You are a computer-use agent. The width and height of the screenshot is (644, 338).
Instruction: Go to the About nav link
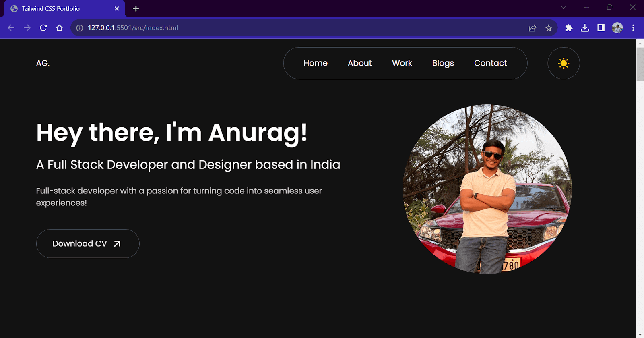[359, 63]
